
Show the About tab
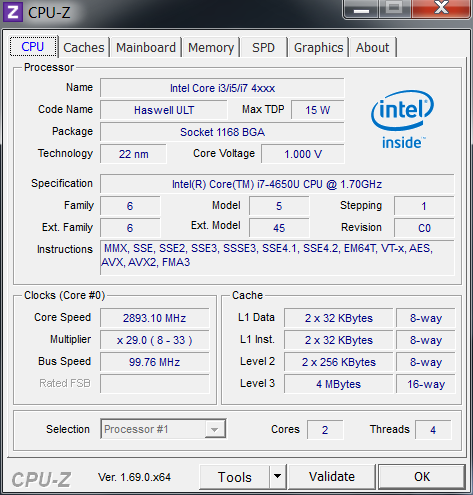click(x=372, y=47)
